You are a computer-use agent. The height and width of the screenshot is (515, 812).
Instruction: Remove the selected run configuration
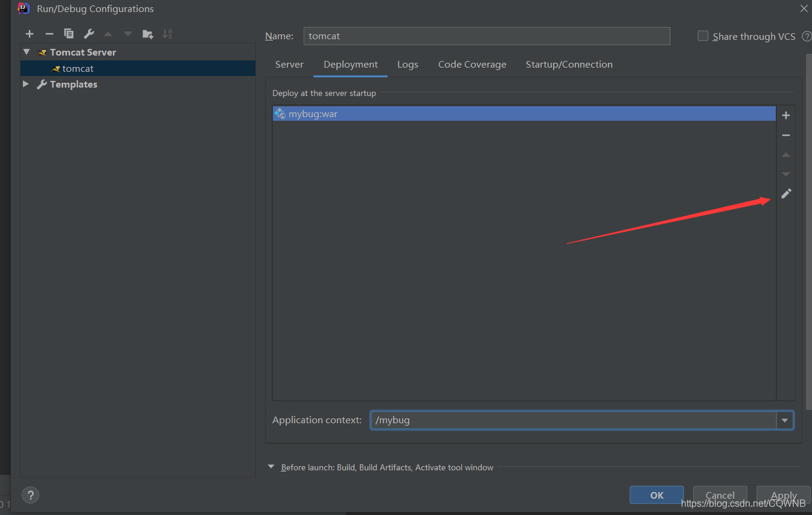pyautogui.click(x=50, y=34)
